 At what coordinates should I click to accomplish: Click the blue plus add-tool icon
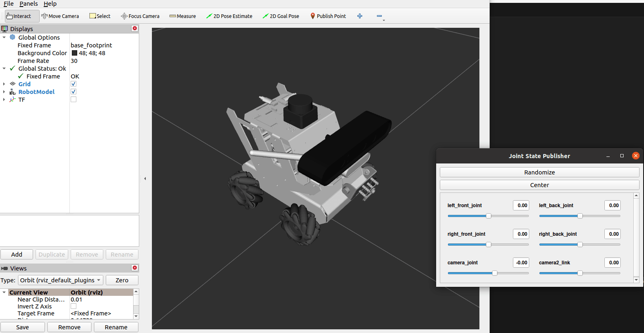[360, 16]
